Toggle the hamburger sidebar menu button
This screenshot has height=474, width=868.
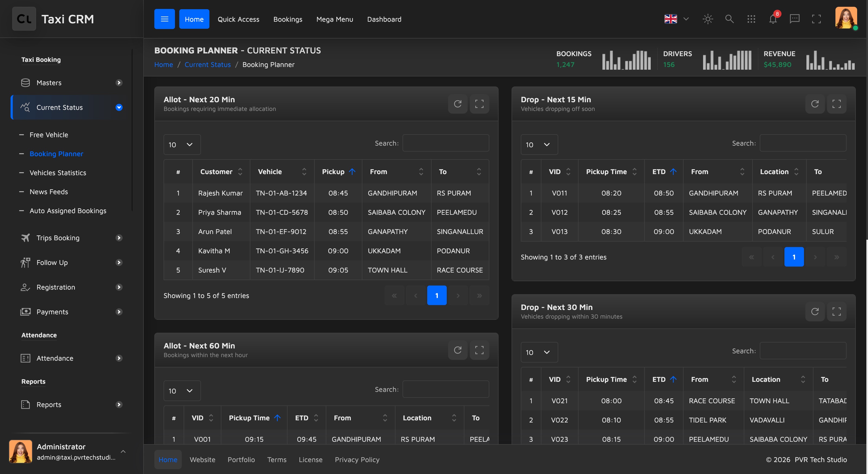(164, 19)
